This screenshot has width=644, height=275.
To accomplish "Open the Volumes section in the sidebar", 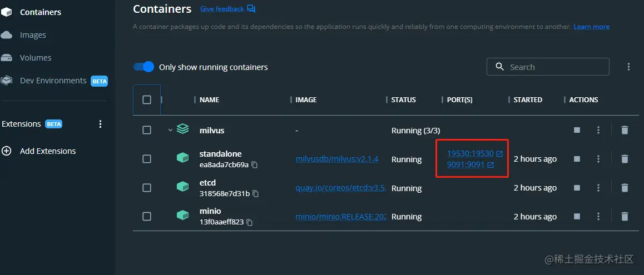I will [x=36, y=58].
